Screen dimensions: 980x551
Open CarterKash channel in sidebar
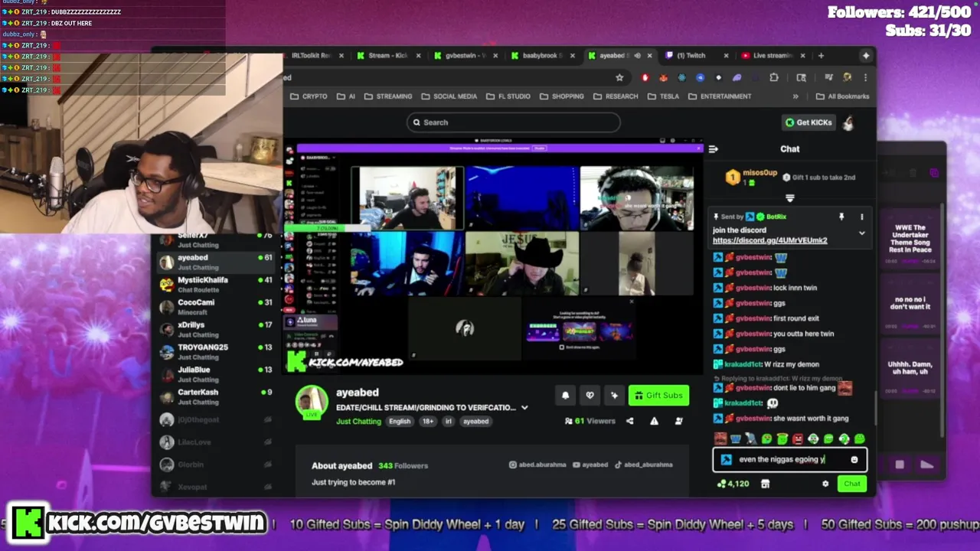coord(214,396)
